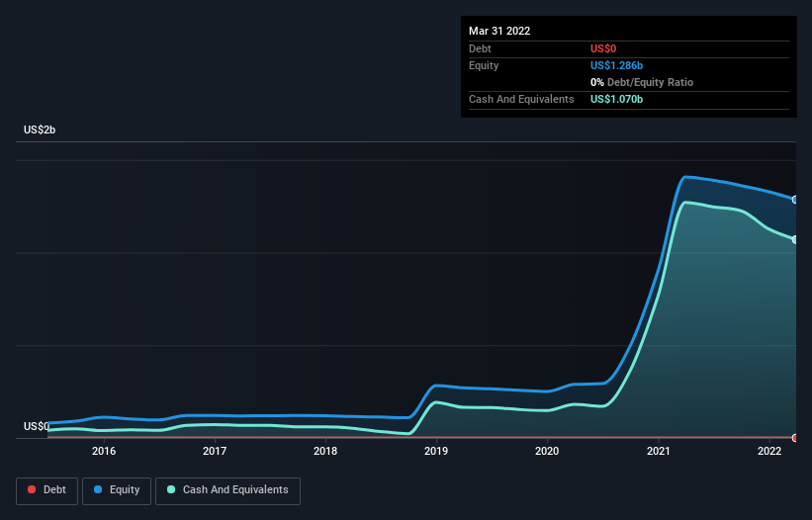Click the Equity row label in tooltip
812x520 pixels.
[x=484, y=65]
